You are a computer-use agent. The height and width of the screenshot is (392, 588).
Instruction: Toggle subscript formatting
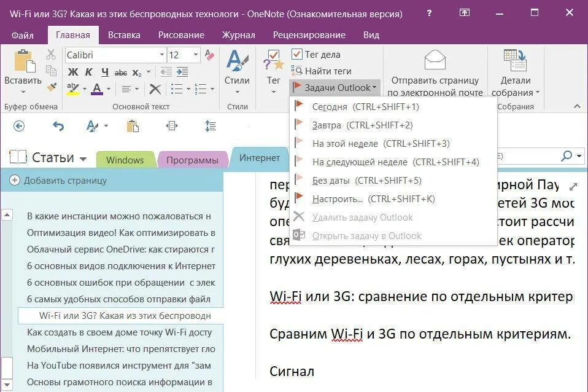tap(136, 72)
